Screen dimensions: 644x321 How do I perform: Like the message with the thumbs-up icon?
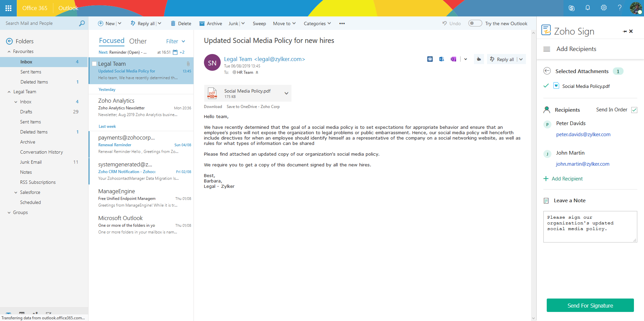(x=479, y=59)
